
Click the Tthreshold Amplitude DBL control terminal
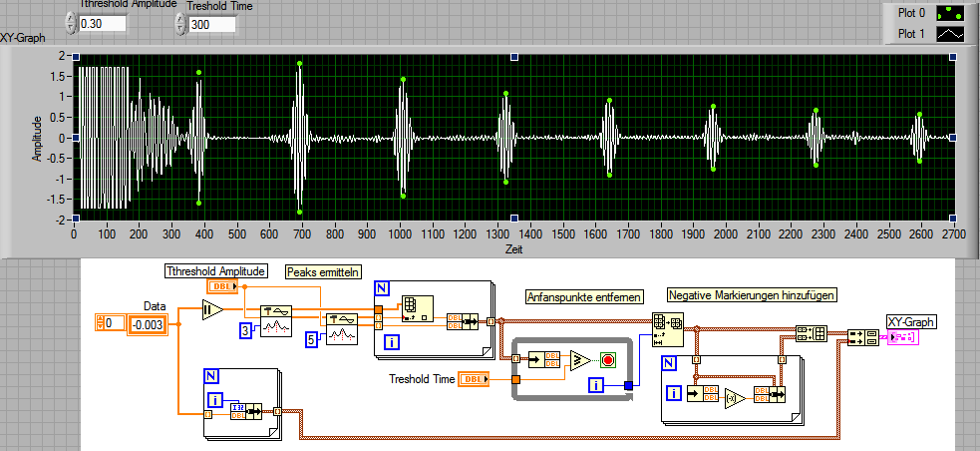click(x=222, y=286)
